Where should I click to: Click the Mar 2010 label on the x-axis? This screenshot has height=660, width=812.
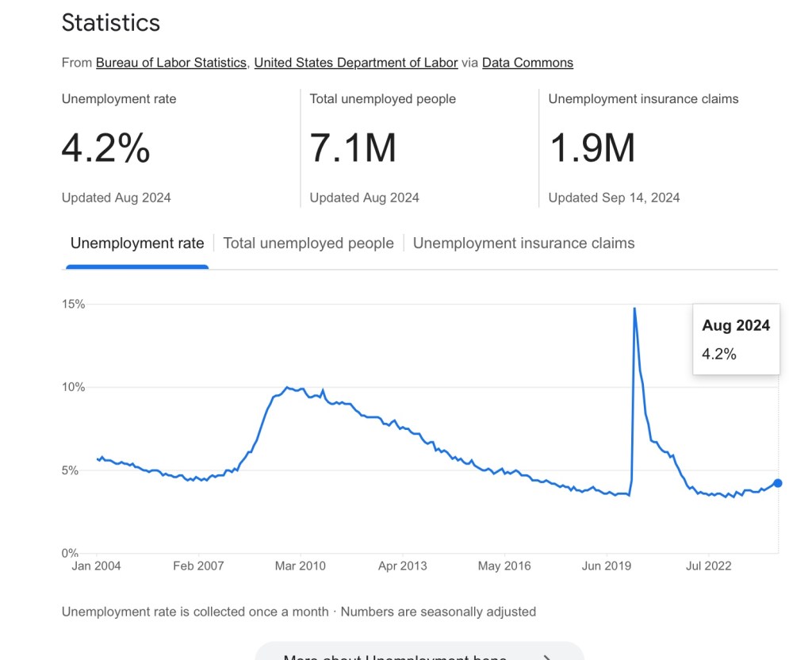coord(300,566)
